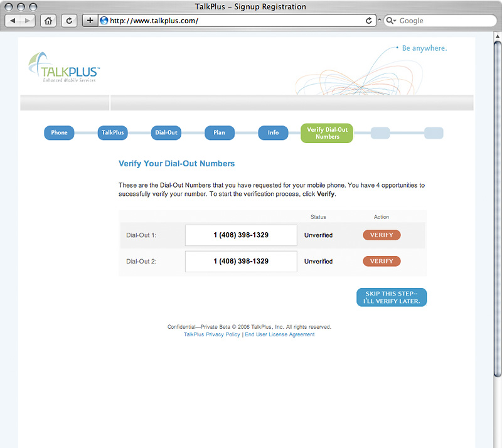Skip this step and verify later
This screenshot has width=502, height=448.
392,297
